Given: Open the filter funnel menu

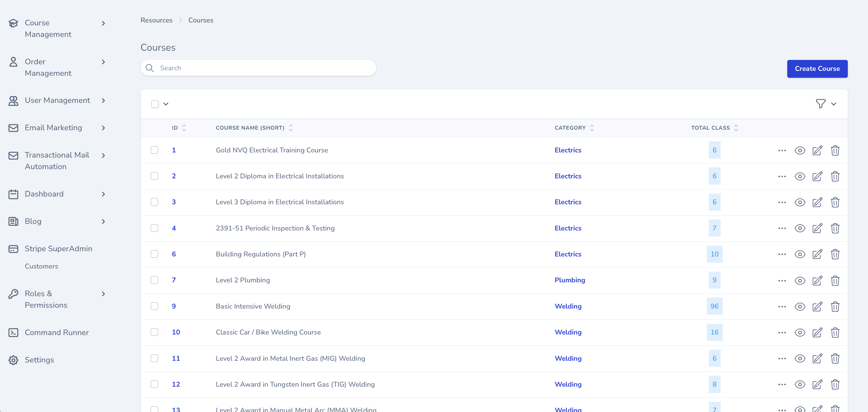Looking at the screenshot, I should pos(820,104).
